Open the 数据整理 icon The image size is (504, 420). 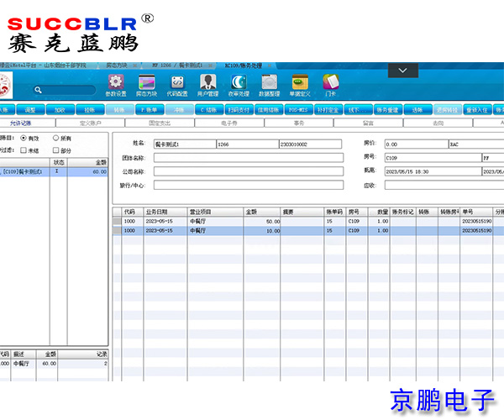(269, 82)
